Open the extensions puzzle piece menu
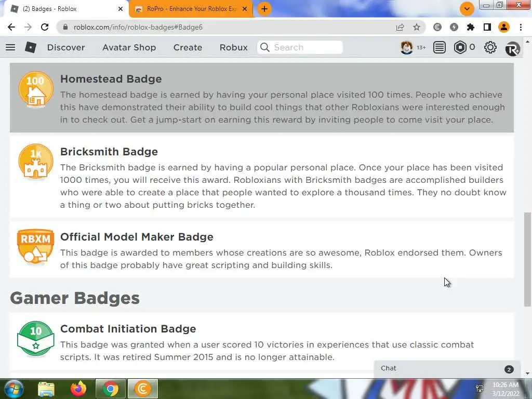The height and width of the screenshot is (399, 532). pos(471,27)
